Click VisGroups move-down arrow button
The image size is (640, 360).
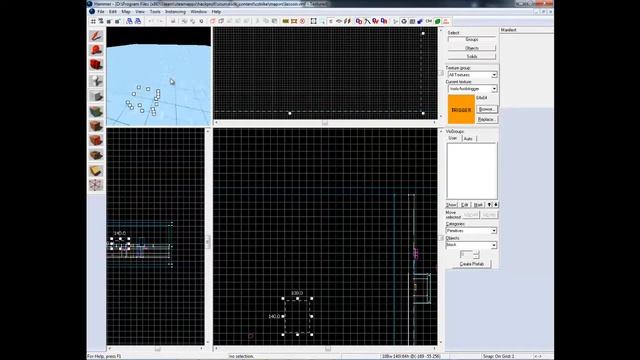click(x=496, y=205)
